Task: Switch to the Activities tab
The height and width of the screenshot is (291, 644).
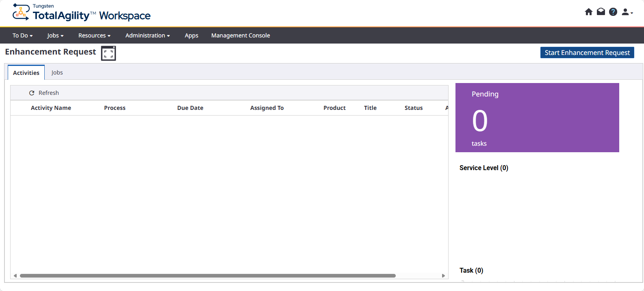Action: pos(26,72)
